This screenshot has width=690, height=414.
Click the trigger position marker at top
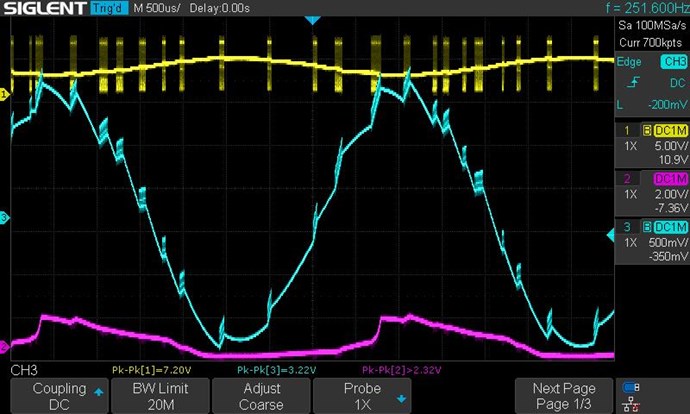312,20
